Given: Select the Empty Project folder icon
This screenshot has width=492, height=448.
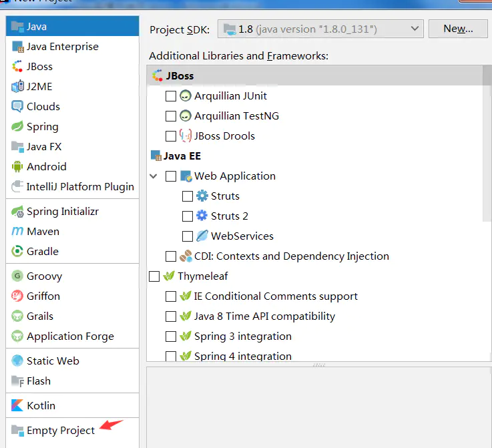Looking at the screenshot, I should pyautogui.click(x=17, y=430).
